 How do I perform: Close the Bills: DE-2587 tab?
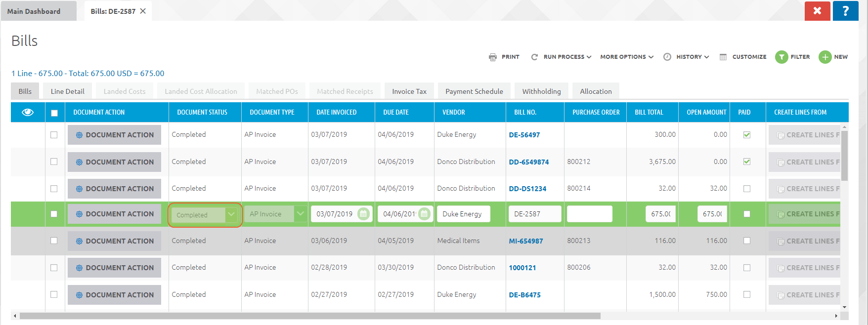pos(143,11)
